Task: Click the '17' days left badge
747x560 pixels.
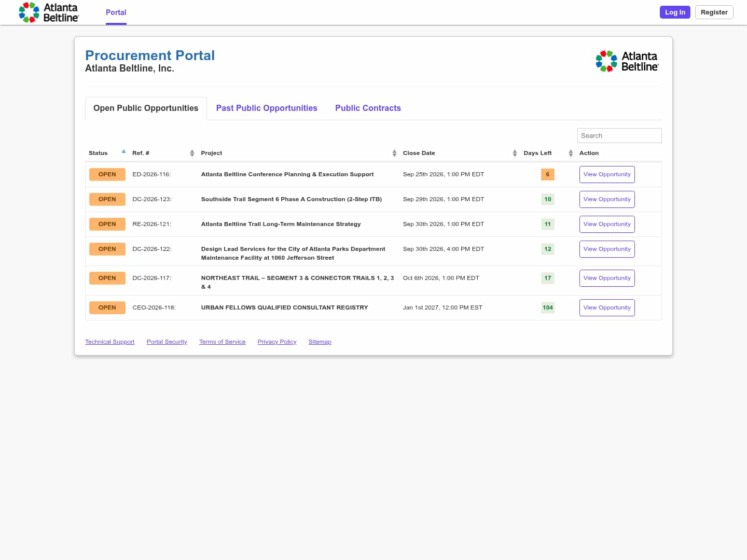Action: tap(548, 278)
